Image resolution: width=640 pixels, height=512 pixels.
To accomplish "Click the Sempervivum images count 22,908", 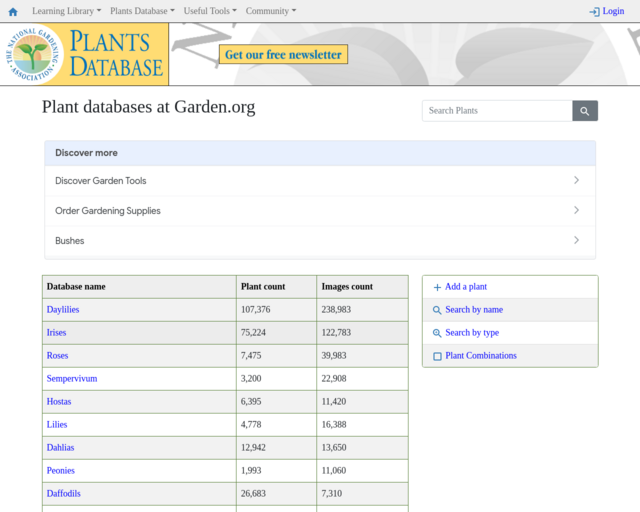I will (334, 378).
